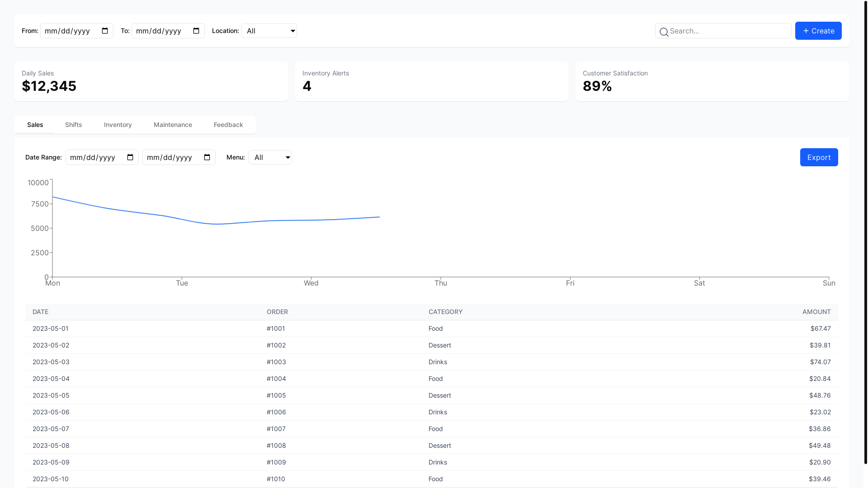Click the Drinks category of order #1009

[x=438, y=462]
